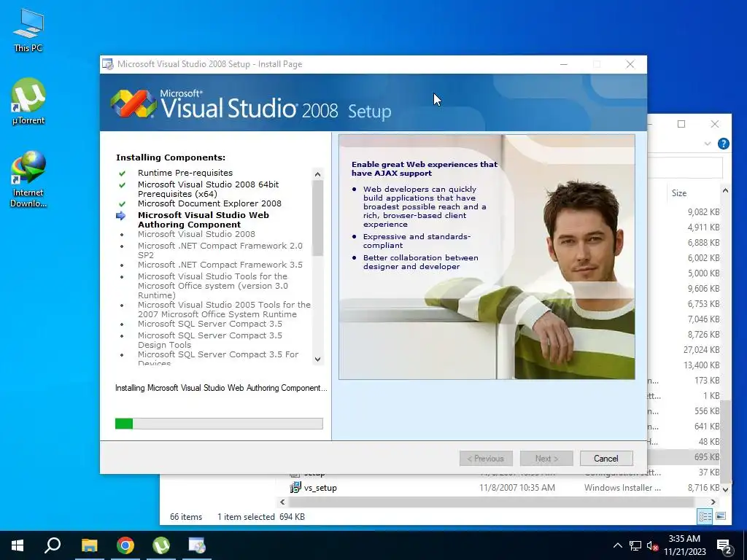The image size is (747, 560).
Task: Click the installation progress bar
Action: pos(219,424)
